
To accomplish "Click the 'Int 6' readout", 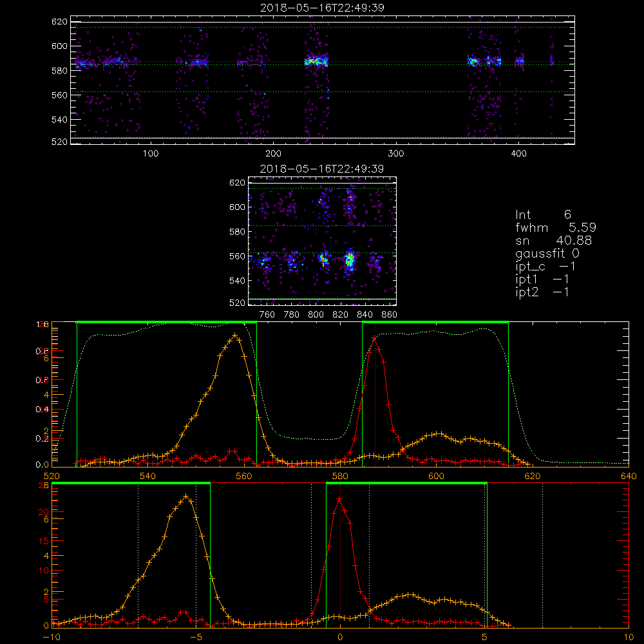I will pyautogui.click(x=543, y=214).
